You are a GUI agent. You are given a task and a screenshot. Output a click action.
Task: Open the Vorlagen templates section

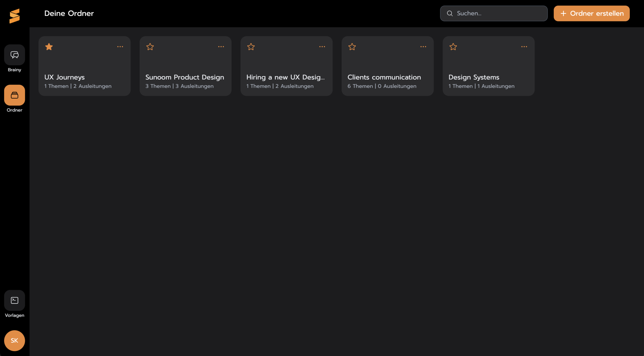14,300
